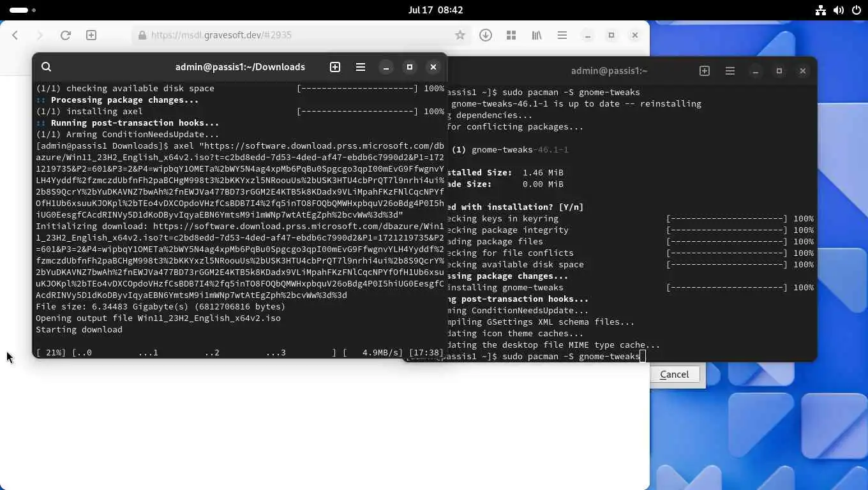Open the browser hamburger menu
This screenshot has width=868, height=490.
562,35
